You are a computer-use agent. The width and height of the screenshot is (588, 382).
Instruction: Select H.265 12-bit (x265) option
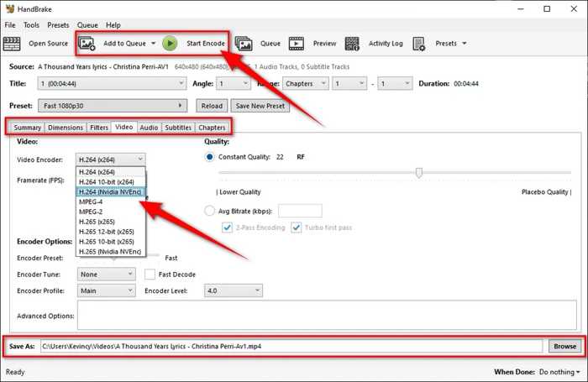click(111, 232)
